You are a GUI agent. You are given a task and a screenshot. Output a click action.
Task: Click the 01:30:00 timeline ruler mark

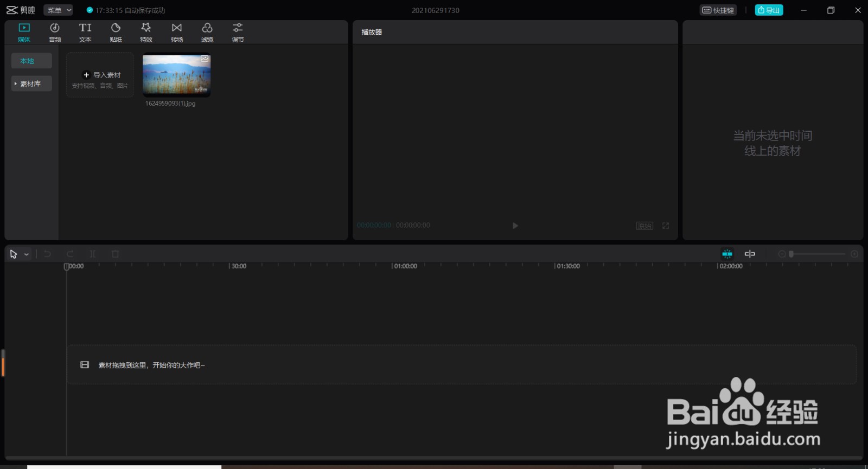[568, 266]
